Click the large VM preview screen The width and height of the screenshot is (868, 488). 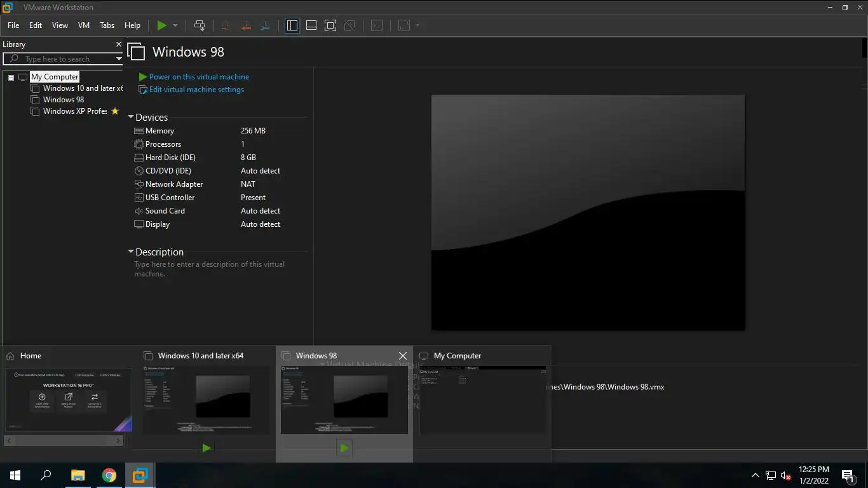[x=588, y=213]
